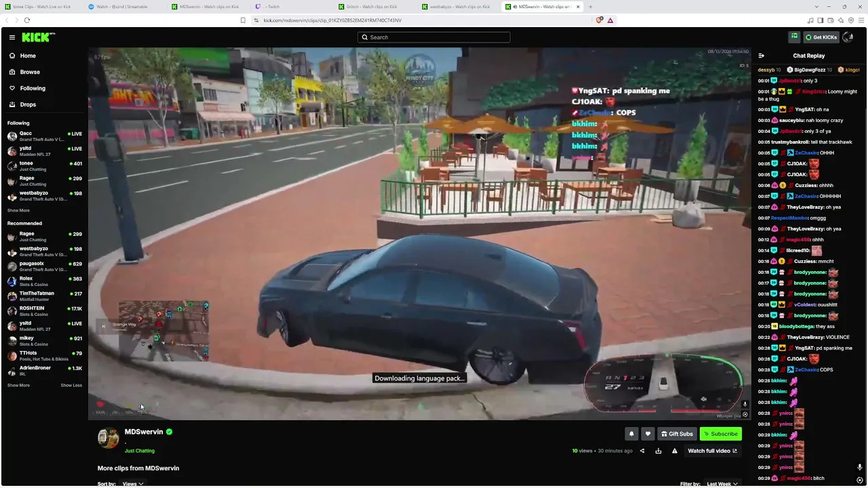Download this clip
868x488 pixels.
click(658, 451)
